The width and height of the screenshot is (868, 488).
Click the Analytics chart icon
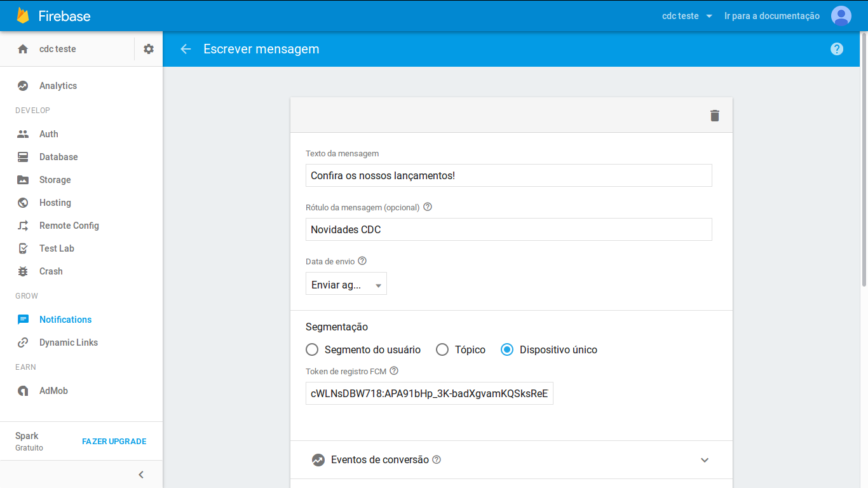pyautogui.click(x=23, y=86)
